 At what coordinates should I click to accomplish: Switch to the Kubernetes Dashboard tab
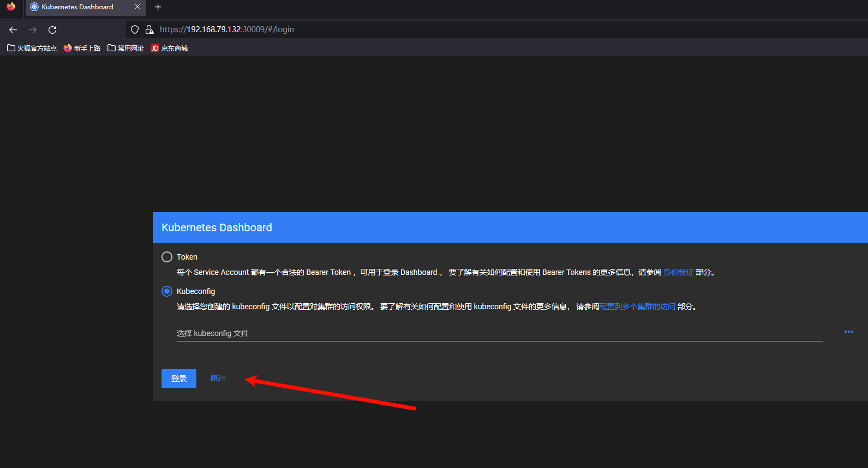(77, 7)
